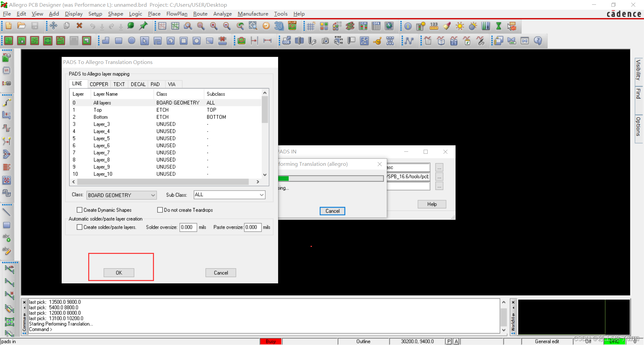Switch to the VIA tab
The height and width of the screenshot is (345, 644).
pyautogui.click(x=172, y=84)
